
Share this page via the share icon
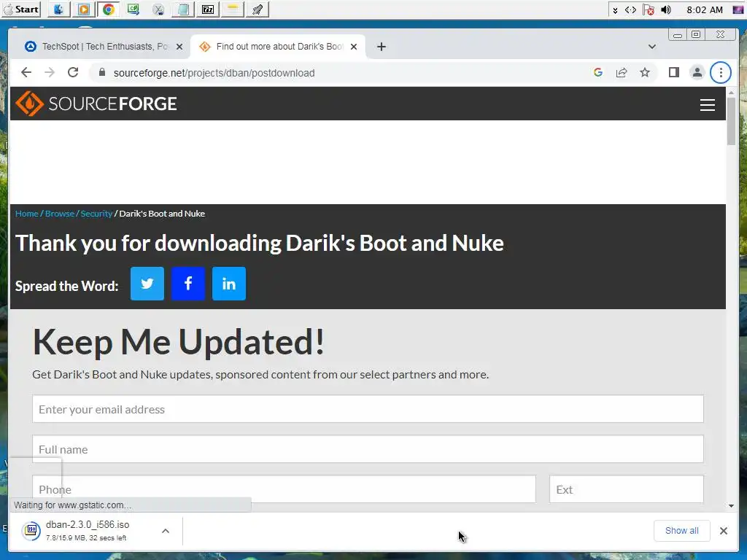(x=622, y=72)
